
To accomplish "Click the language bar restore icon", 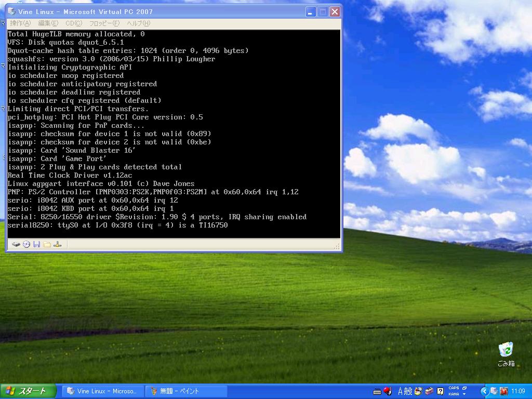I will (x=464, y=388).
